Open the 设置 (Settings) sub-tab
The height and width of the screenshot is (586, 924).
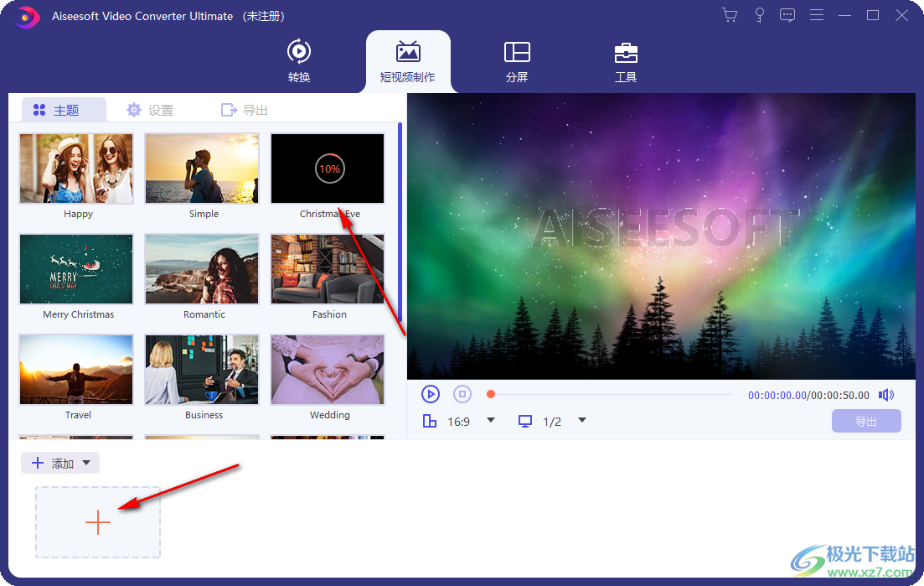(150, 111)
